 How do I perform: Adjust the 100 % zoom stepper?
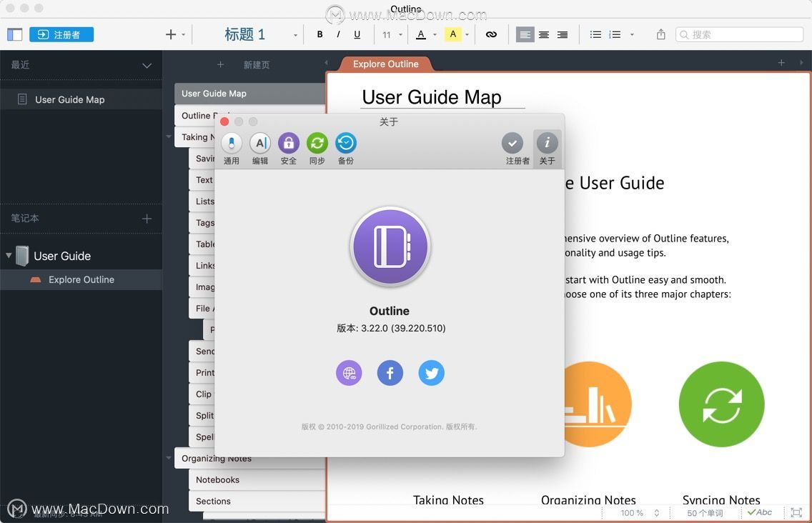click(657, 513)
